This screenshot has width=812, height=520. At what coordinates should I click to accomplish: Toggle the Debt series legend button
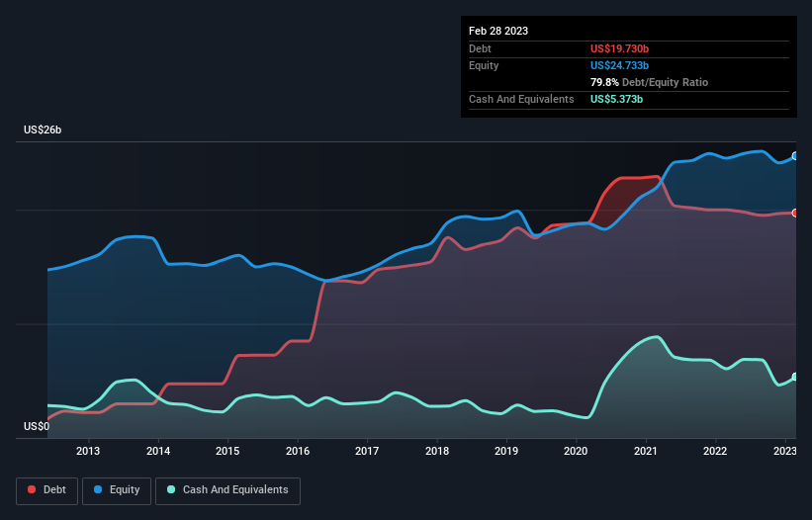coord(46,490)
